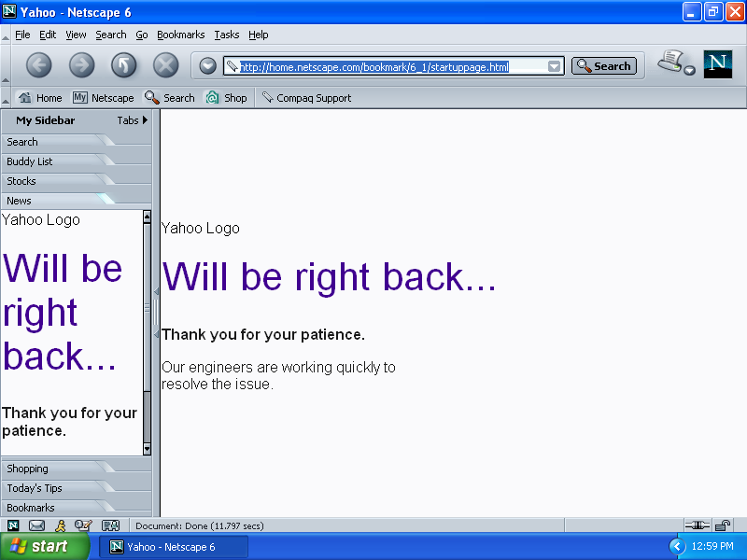Click the Print icon in the toolbar

pyautogui.click(x=670, y=62)
